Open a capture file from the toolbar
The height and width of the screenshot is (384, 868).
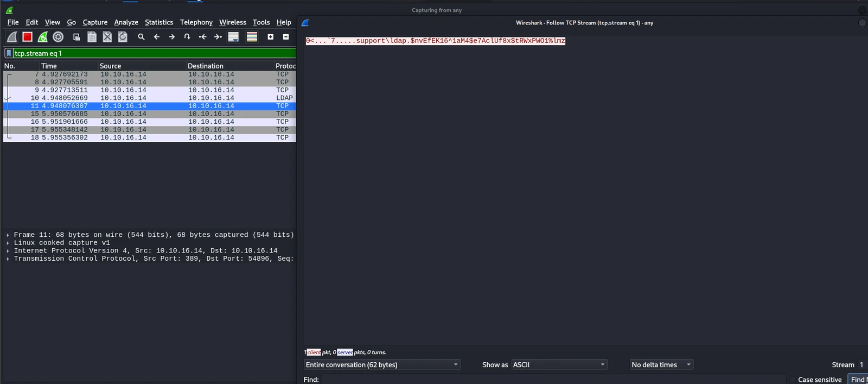76,37
